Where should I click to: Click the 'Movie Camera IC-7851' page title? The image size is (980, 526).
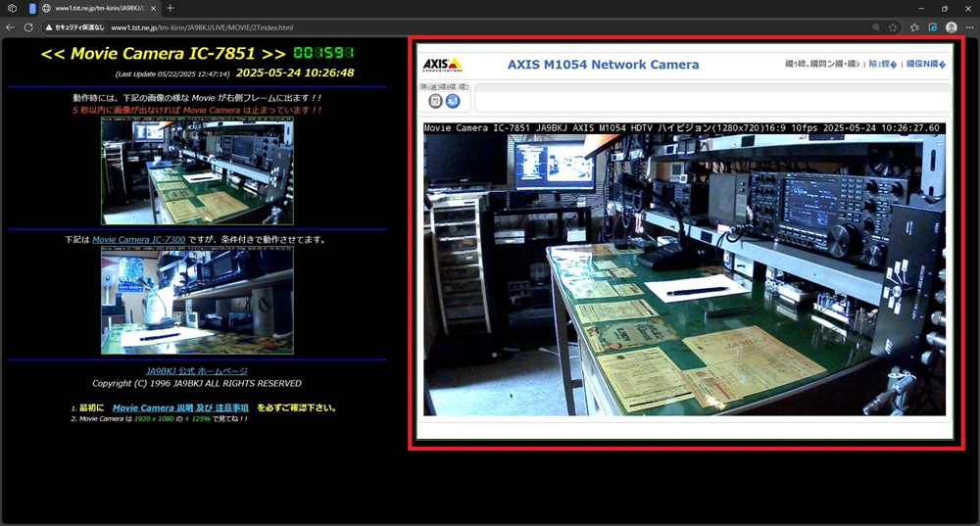(163, 53)
